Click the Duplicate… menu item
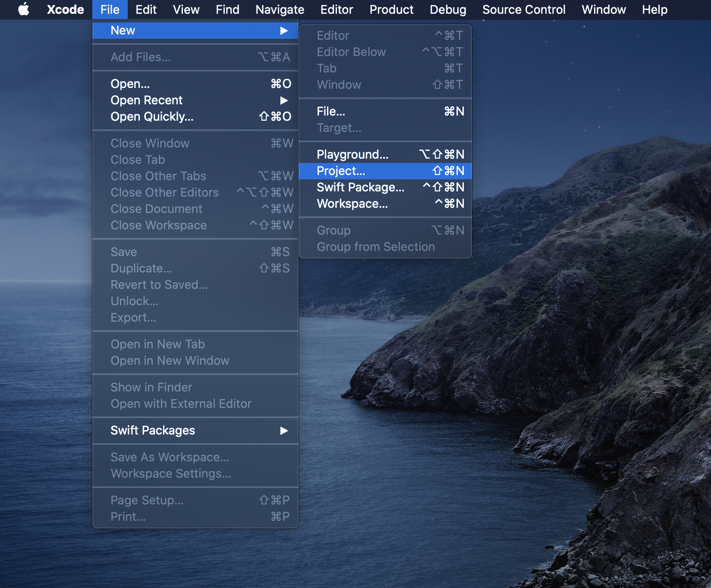This screenshot has width=711, height=588. (195, 269)
